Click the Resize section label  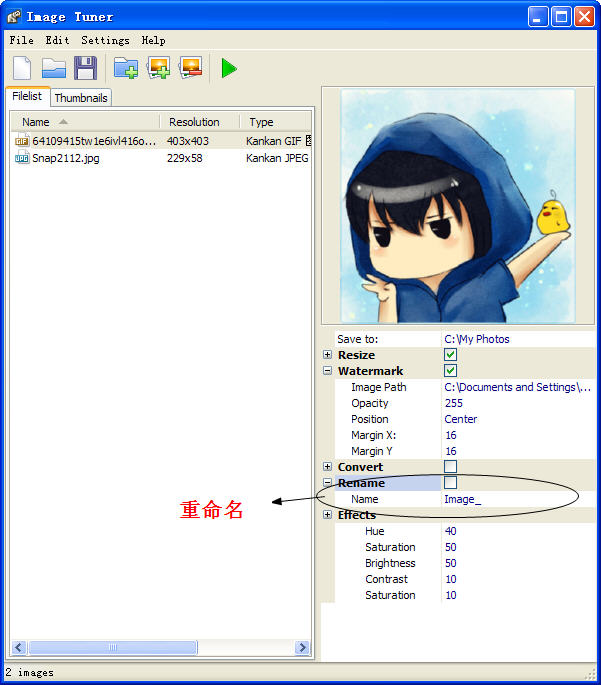356,355
